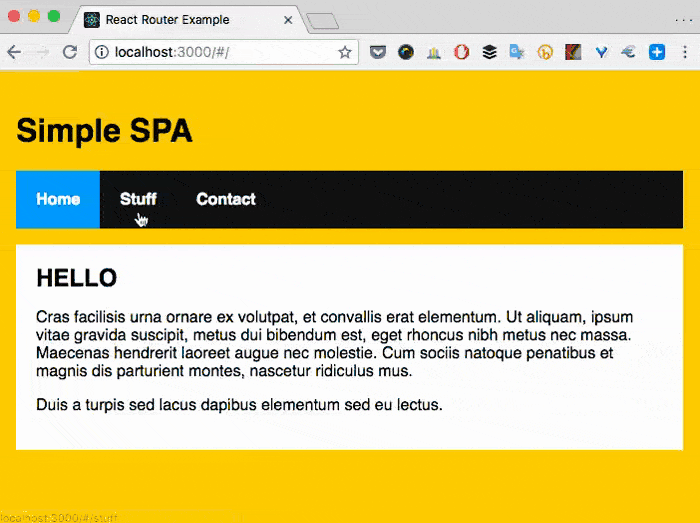Viewport: 700px width, 523px height.
Task: Click the yellow minimize window button
Action: (34, 17)
